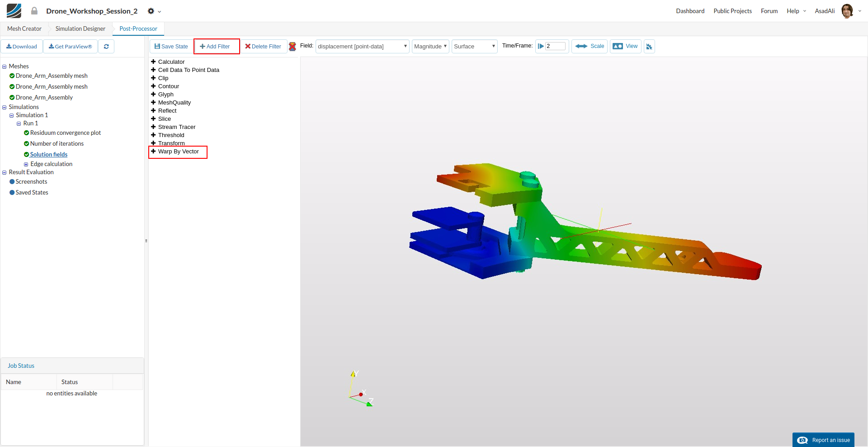Click the icon button right of View

pos(649,46)
